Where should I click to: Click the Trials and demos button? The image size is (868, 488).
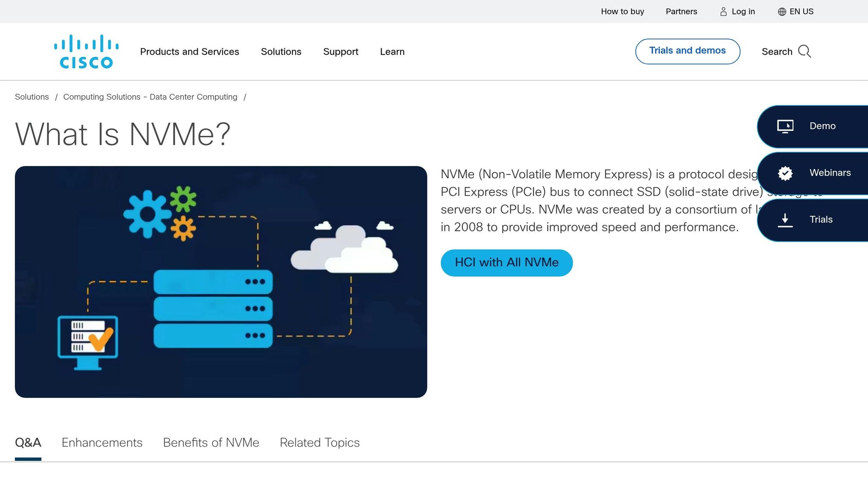click(x=687, y=50)
